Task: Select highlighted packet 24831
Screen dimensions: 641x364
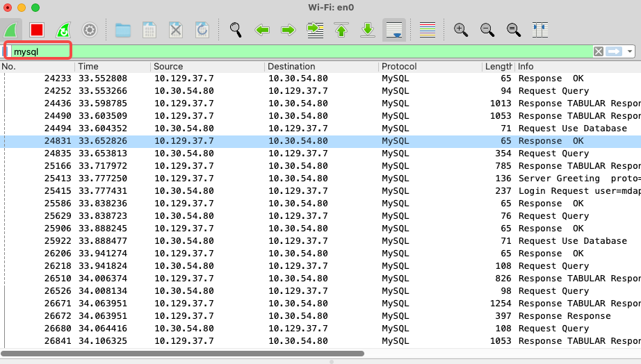Action: (x=320, y=141)
